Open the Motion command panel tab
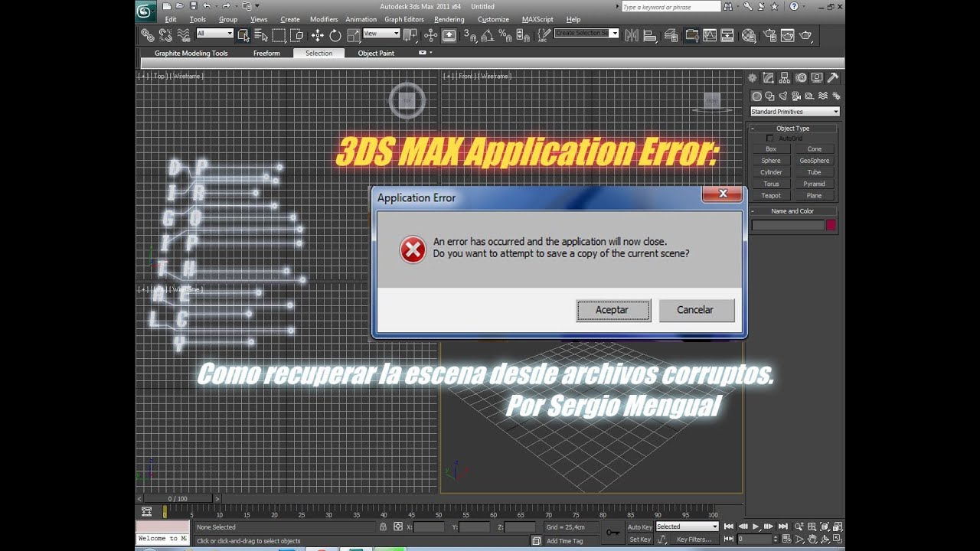 tap(801, 77)
